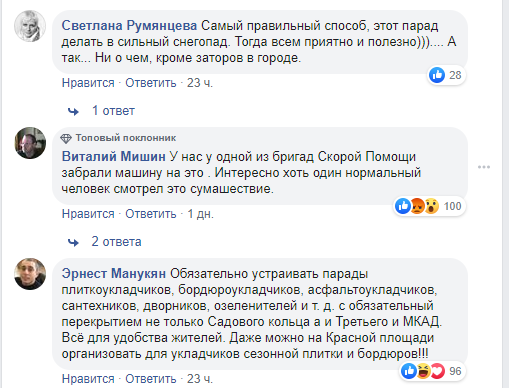The height and width of the screenshot is (388, 509).
Task: Toggle Нравится on Виталий Мишин's comment
Action: click(88, 214)
